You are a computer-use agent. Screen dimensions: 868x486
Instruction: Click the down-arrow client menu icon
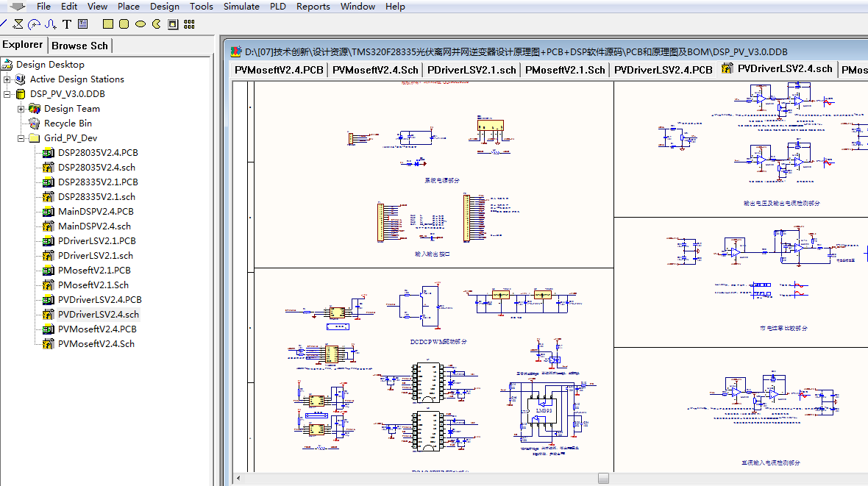point(17,6)
